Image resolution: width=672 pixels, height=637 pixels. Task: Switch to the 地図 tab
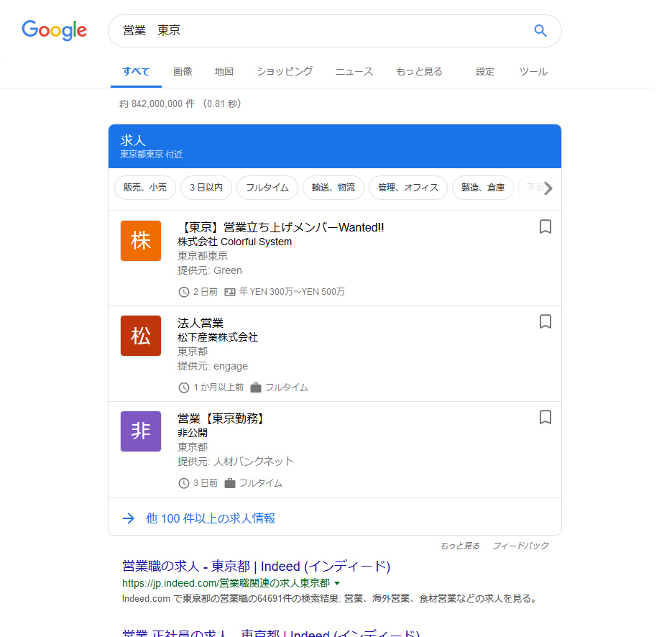click(224, 72)
